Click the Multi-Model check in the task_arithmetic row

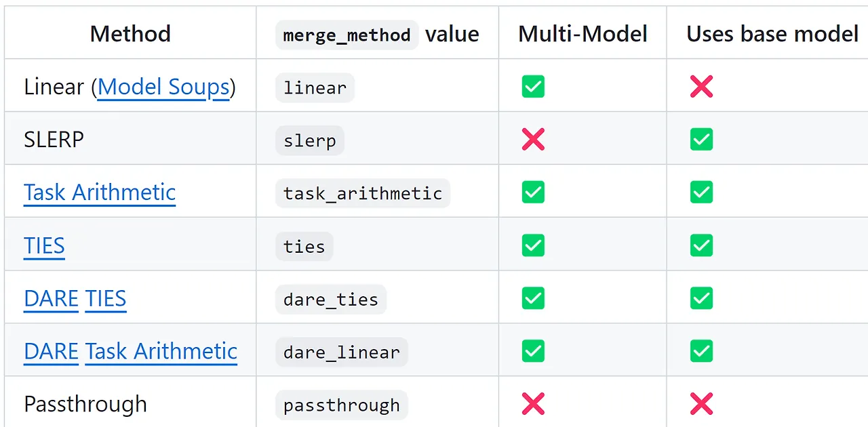(x=533, y=192)
